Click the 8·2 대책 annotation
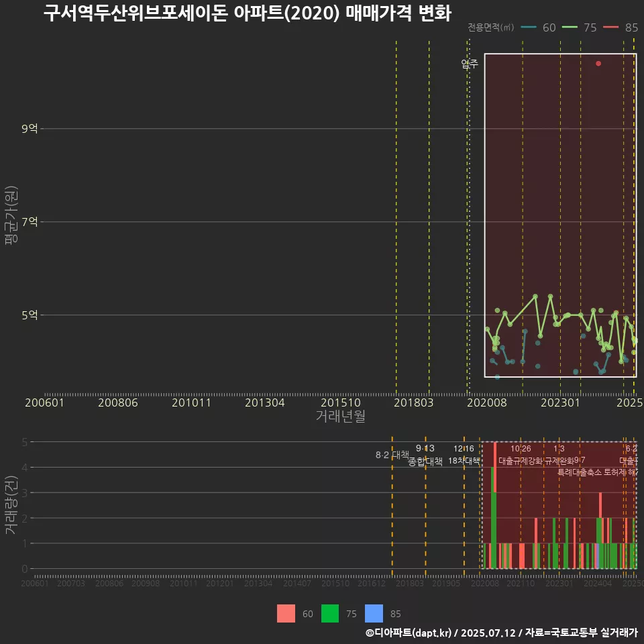Screen dimensions: 644x644 click(392, 455)
